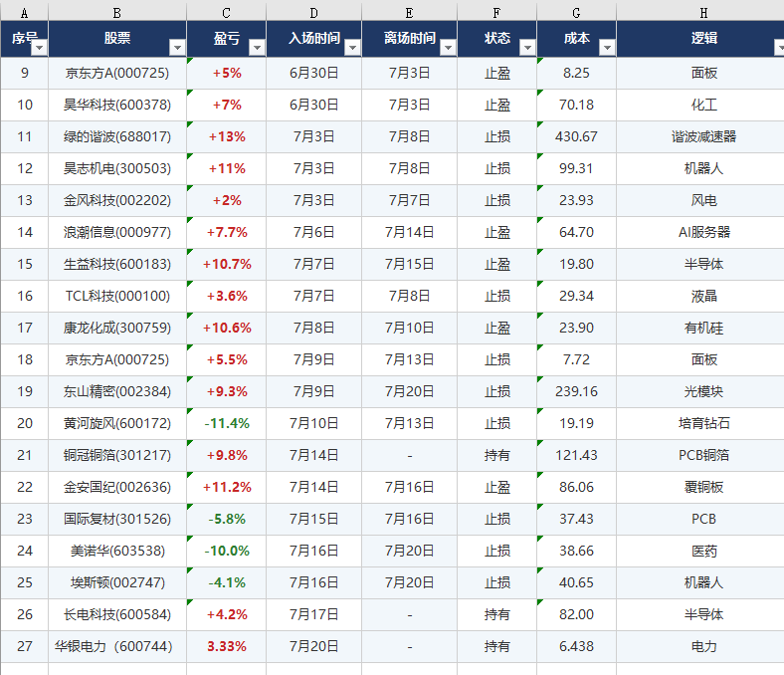Select cell 金安国纪(002636)
The image size is (784, 675).
117,487
